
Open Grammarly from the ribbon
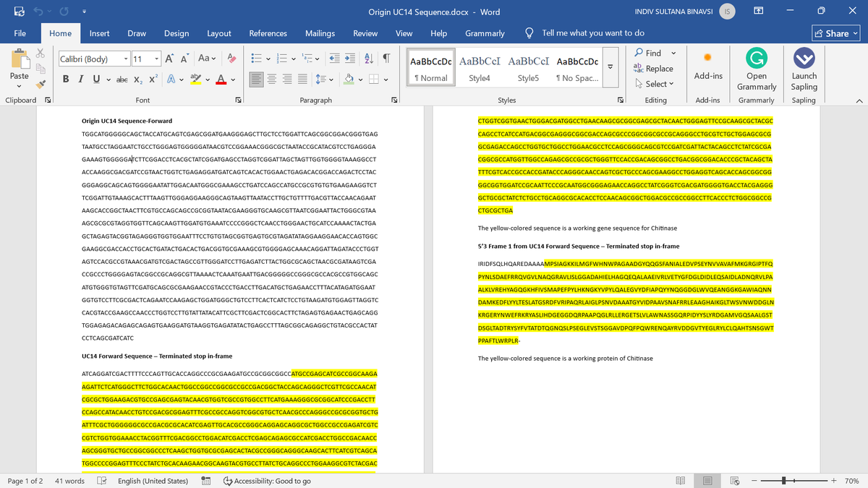(x=757, y=70)
